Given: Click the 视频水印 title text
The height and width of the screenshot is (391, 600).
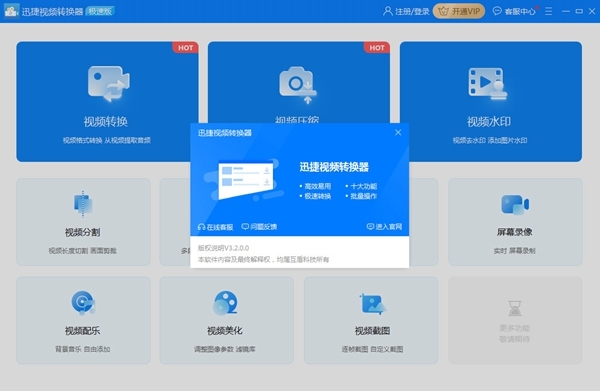Looking at the screenshot, I should [489, 122].
